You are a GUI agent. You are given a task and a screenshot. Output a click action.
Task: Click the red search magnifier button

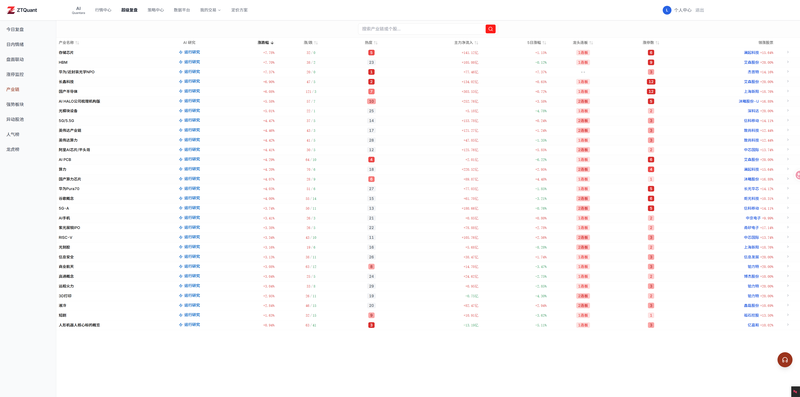(490, 29)
